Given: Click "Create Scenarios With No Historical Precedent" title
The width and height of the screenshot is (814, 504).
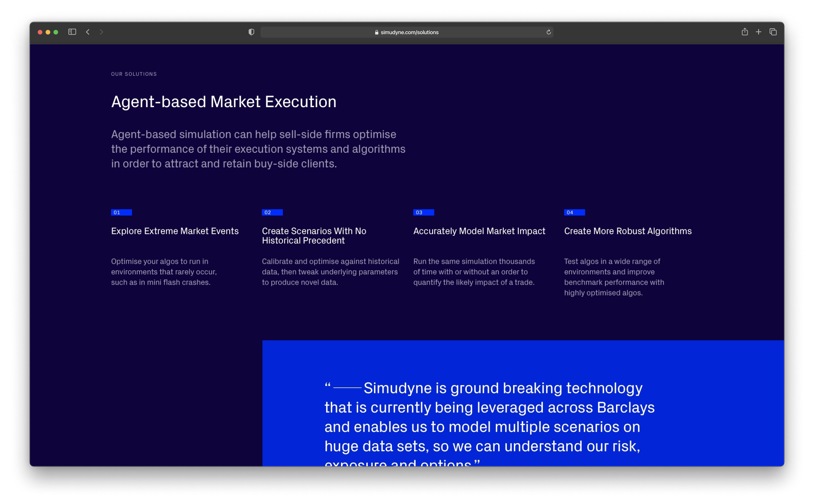Looking at the screenshot, I should (x=314, y=236).
